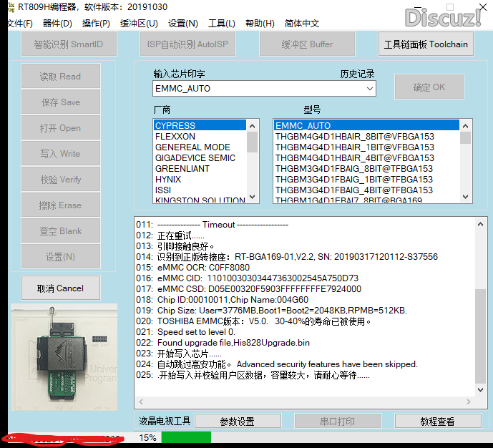This screenshot has width=493, height=448.
Task: Click the 打开 Open button
Action: (61, 128)
